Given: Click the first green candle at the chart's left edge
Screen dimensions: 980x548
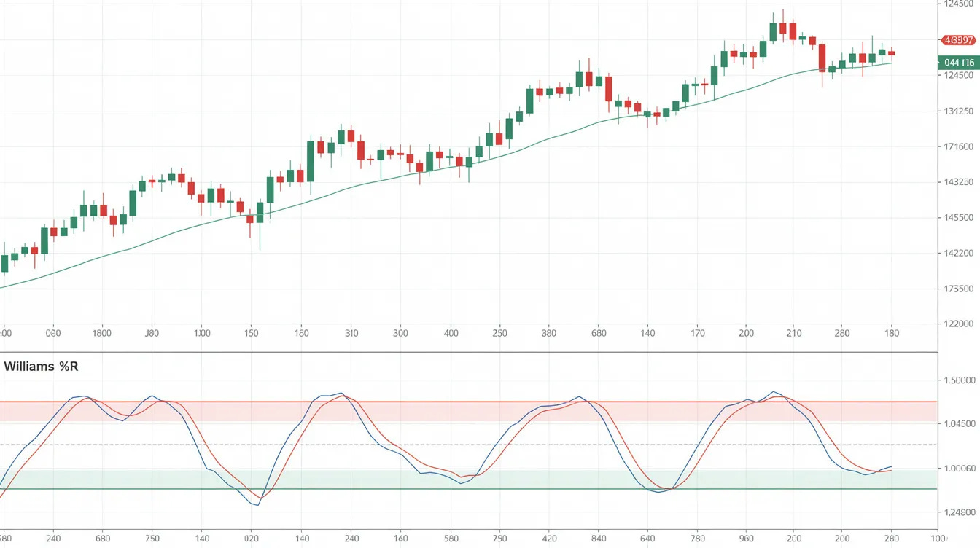Looking at the screenshot, I should point(6,262).
